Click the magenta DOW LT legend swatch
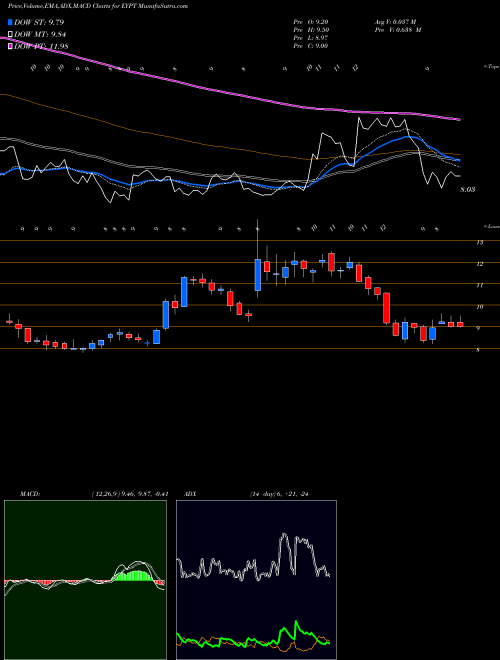The height and width of the screenshot is (660, 500). [x=10, y=46]
